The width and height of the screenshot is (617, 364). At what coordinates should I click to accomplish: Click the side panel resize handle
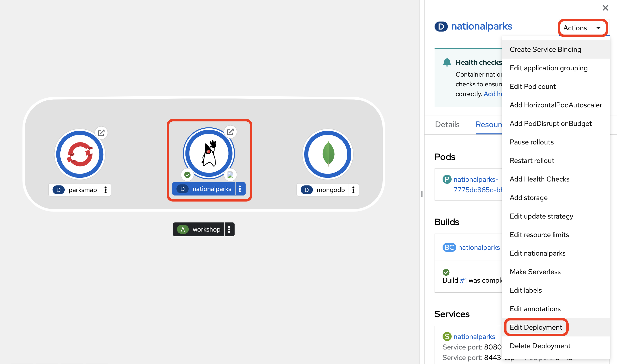click(x=422, y=194)
